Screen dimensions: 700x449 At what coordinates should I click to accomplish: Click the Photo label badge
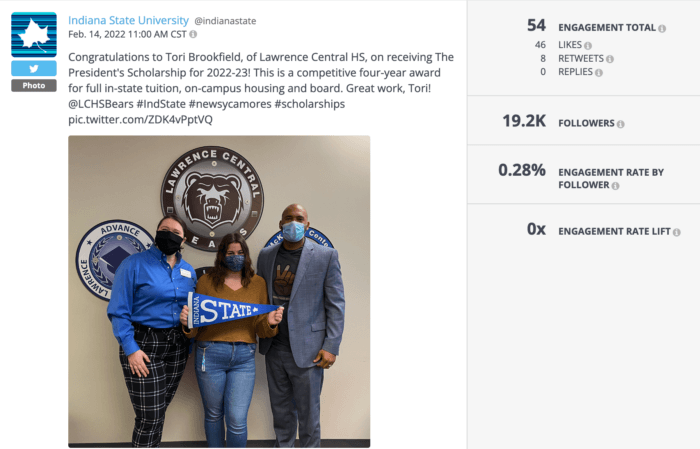[33, 86]
